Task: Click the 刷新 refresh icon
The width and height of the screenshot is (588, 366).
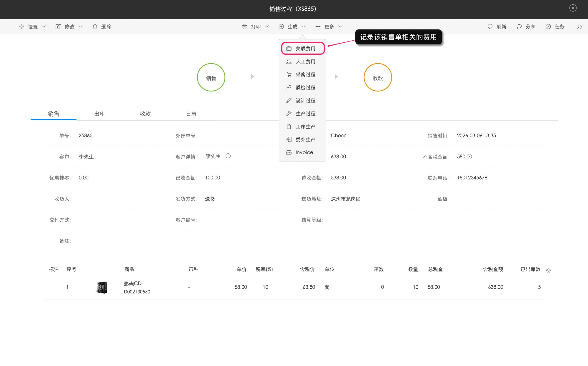Action: click(490, 27)
